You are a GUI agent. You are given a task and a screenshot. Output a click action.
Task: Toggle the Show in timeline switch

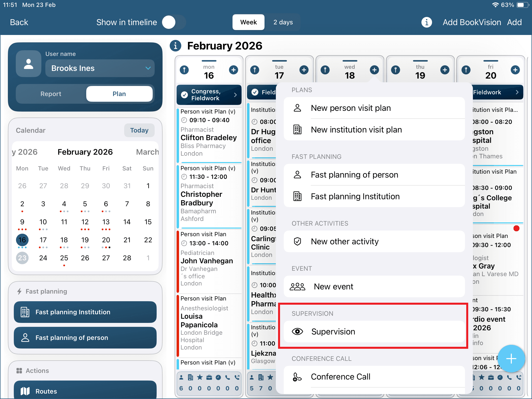point(174,22)
